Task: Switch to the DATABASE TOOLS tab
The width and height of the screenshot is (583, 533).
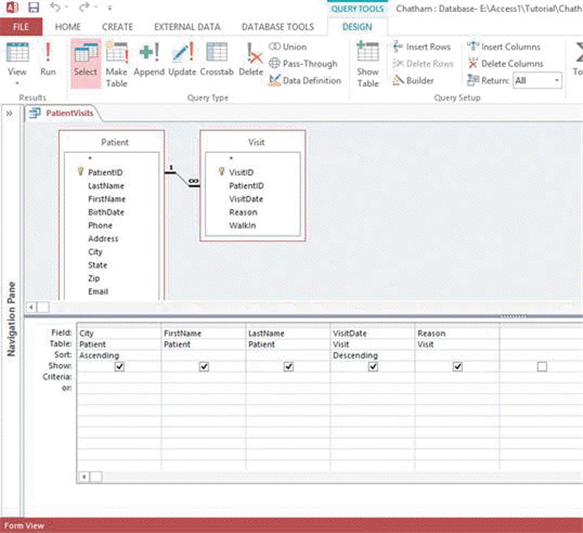Action: (278, 27)
